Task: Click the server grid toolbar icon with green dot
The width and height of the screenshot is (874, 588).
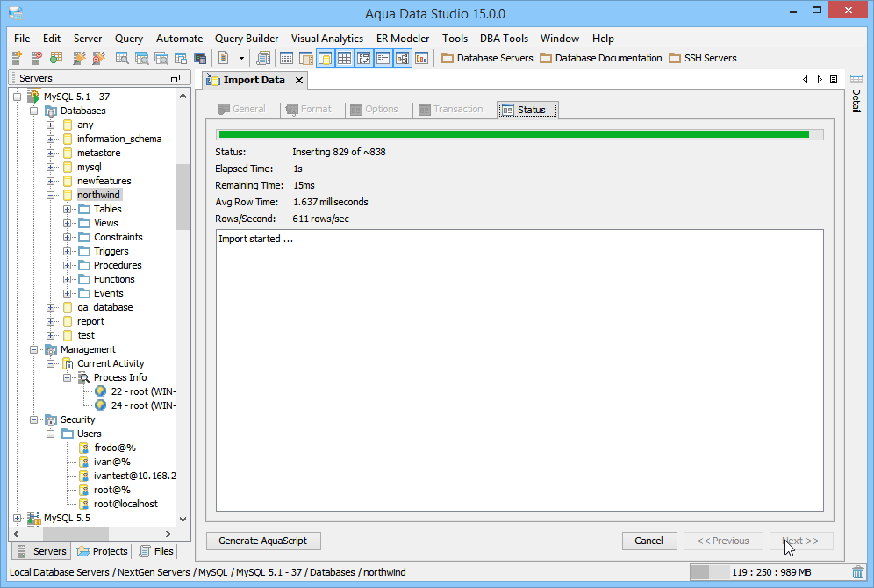Action: (x=56, y=57)
